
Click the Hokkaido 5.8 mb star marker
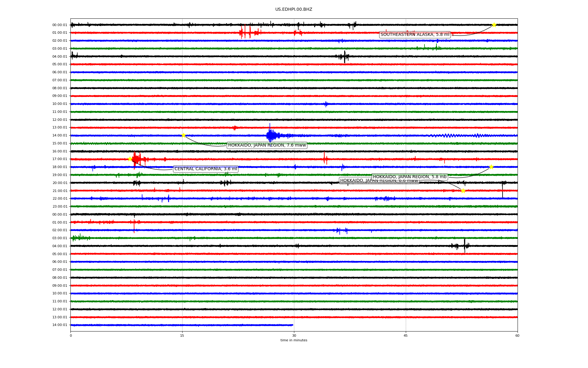coord(491,167)
